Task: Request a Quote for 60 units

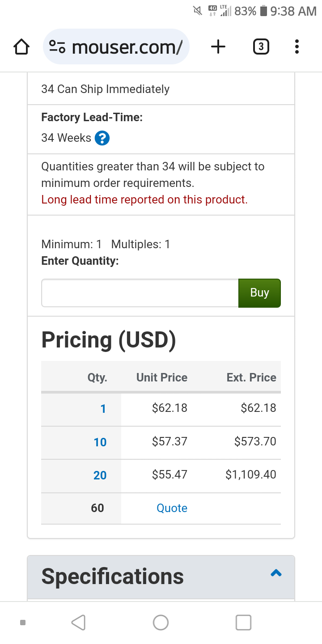Action: tap(172, 508)
